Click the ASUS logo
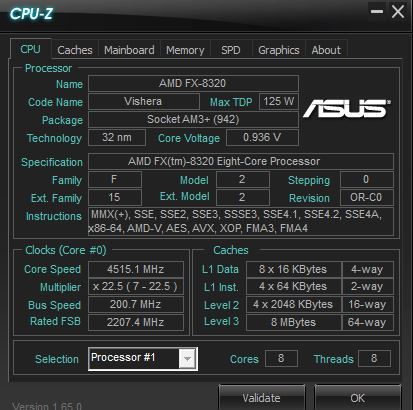 tap(347, 109)
